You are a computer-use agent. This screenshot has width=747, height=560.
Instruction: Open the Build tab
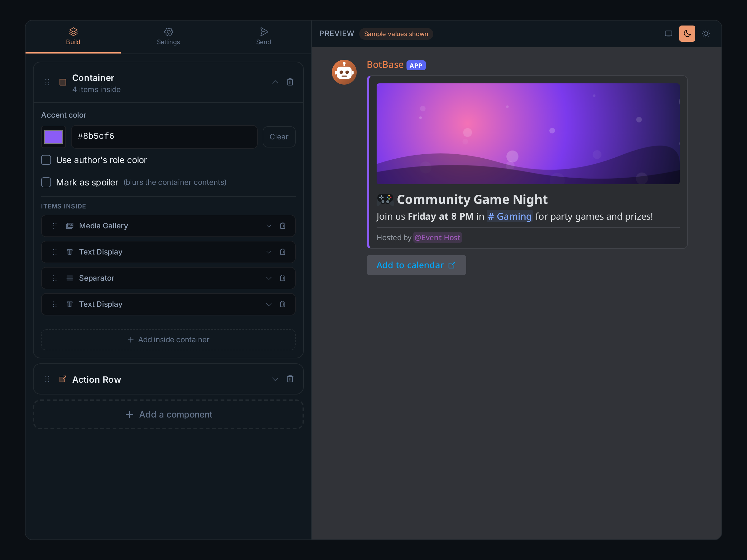point(73,37)
